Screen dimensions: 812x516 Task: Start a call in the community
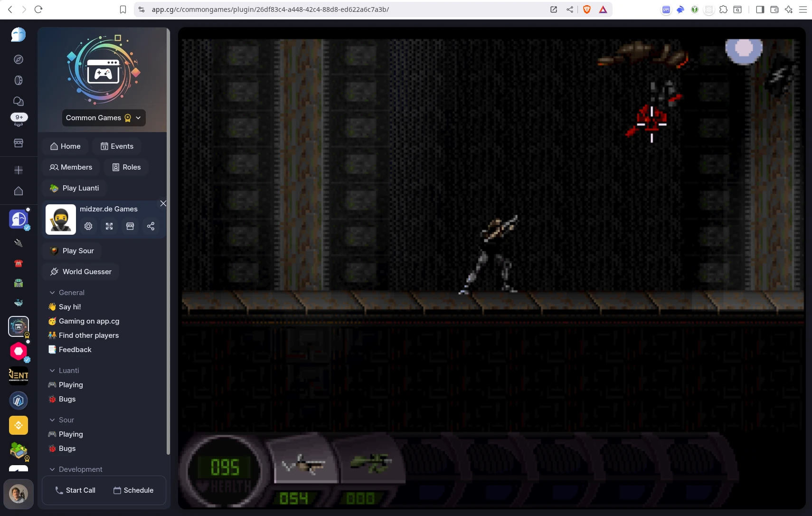tap(75, 490)
